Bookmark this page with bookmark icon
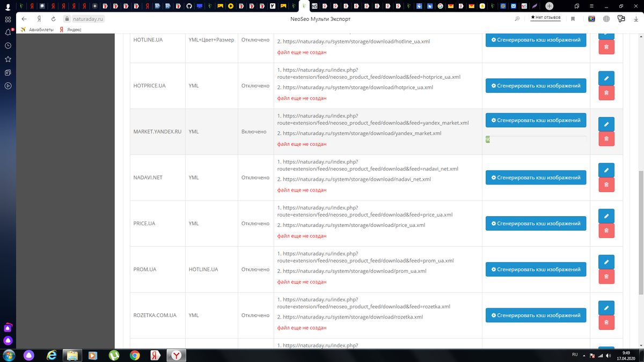This screenshot has height=362, width=644. click(573, 19)
